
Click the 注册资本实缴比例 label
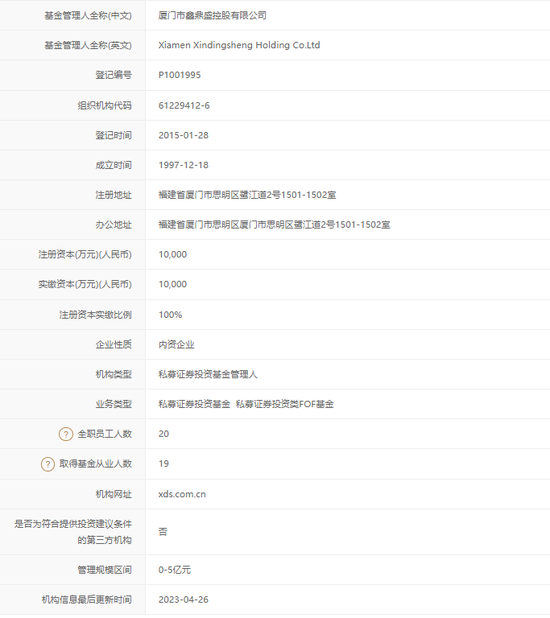click(95, 315)
